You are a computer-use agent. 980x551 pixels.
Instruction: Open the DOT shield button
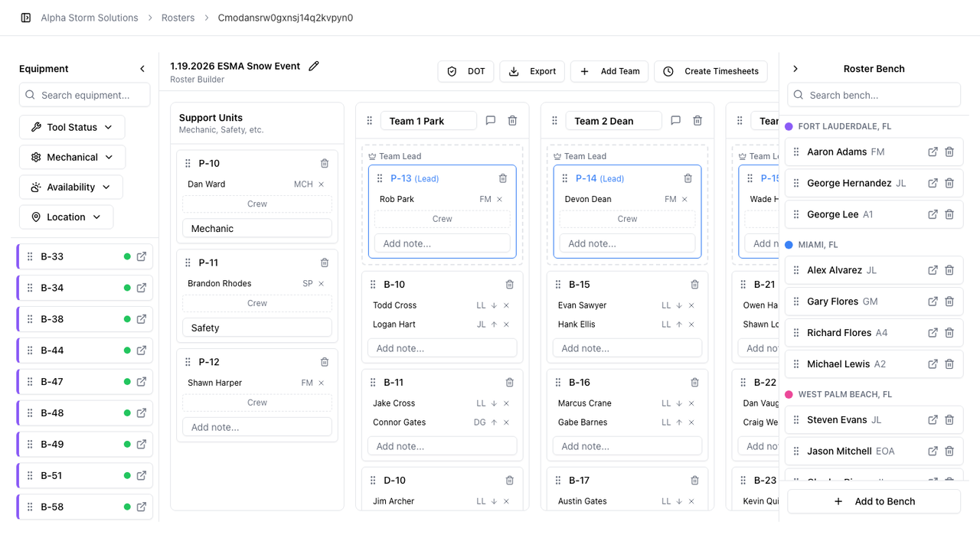click(x=466, y=71)
